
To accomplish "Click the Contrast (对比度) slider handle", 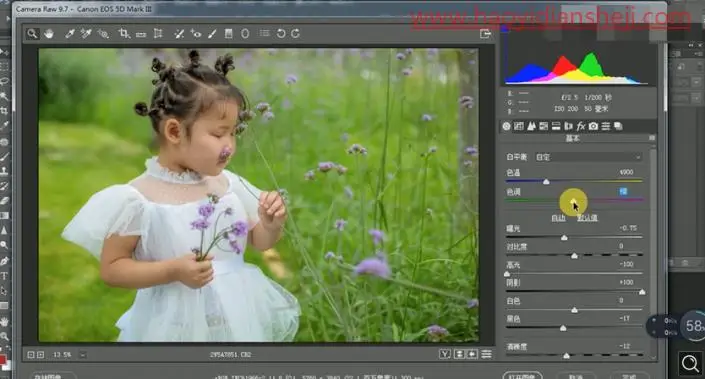I will pos(574,256).
